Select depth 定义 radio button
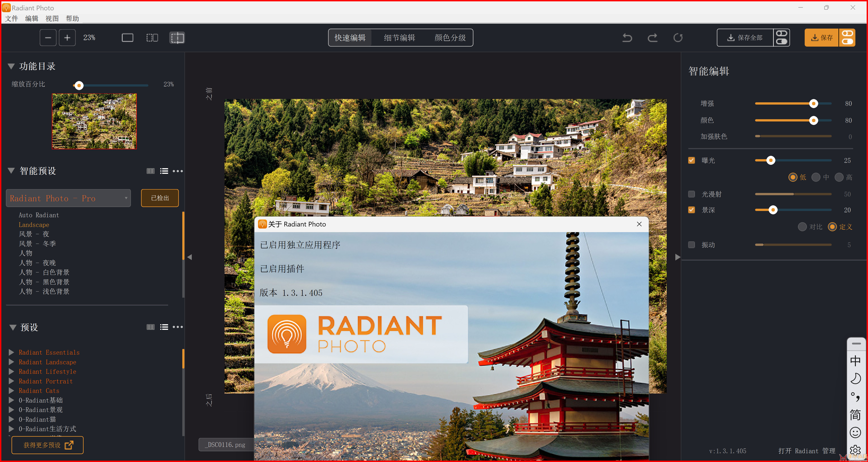This screenshot has width=868, height=462. 832,227
